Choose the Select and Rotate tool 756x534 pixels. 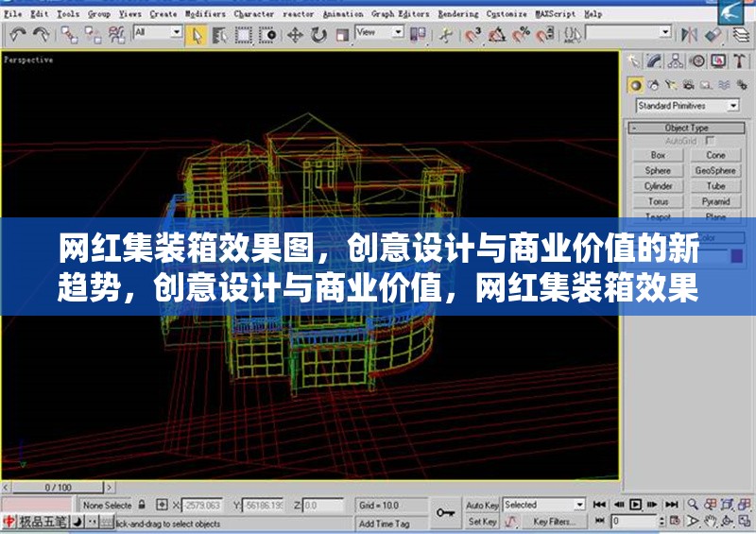click(x=318, y=35)
